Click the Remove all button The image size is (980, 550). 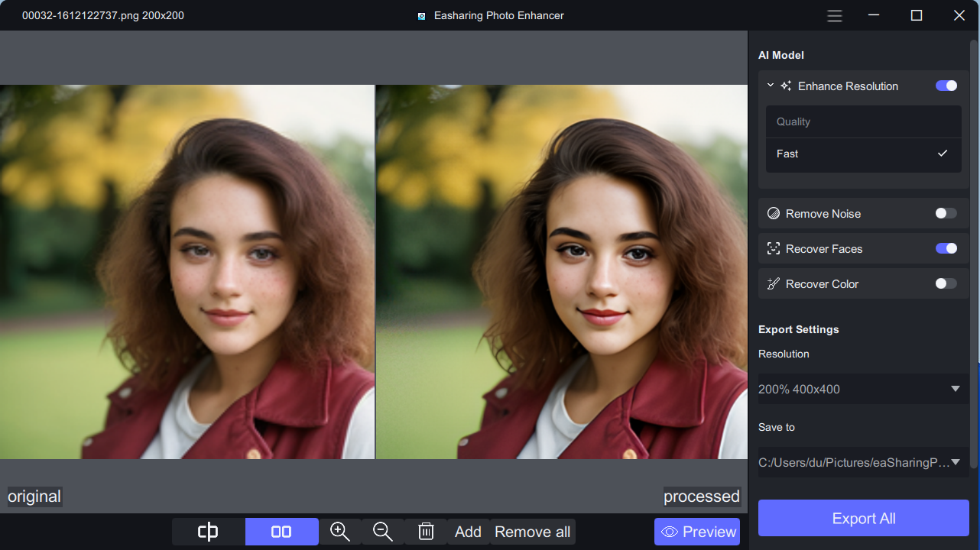point(532,532)
